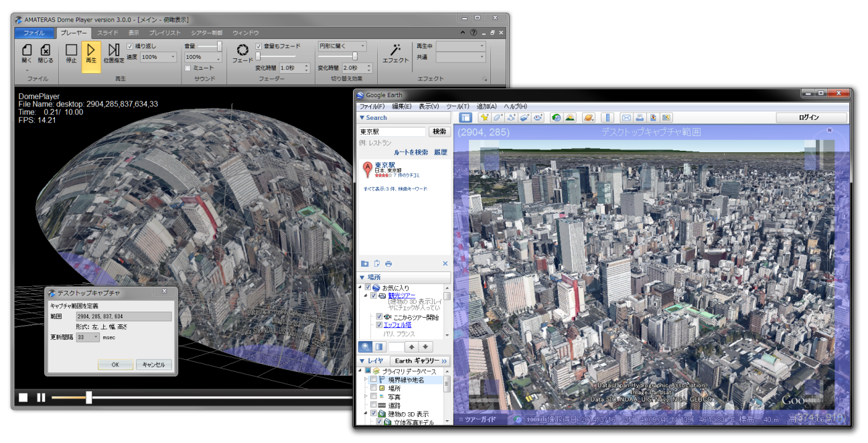The height and width of the screenshot is (443, 868).
Task: Click the fader slider handle in フェーダー group
Action: (x=257, y=56)
